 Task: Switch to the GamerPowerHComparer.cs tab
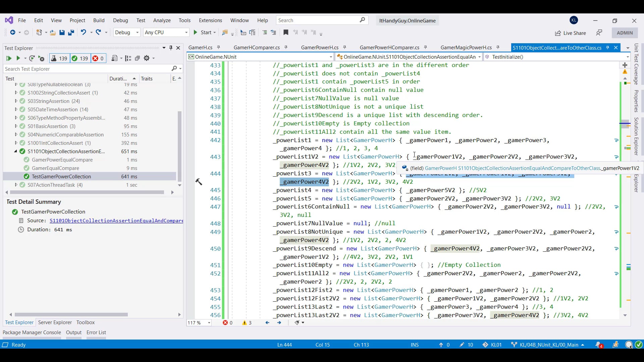tap(389, 48)
